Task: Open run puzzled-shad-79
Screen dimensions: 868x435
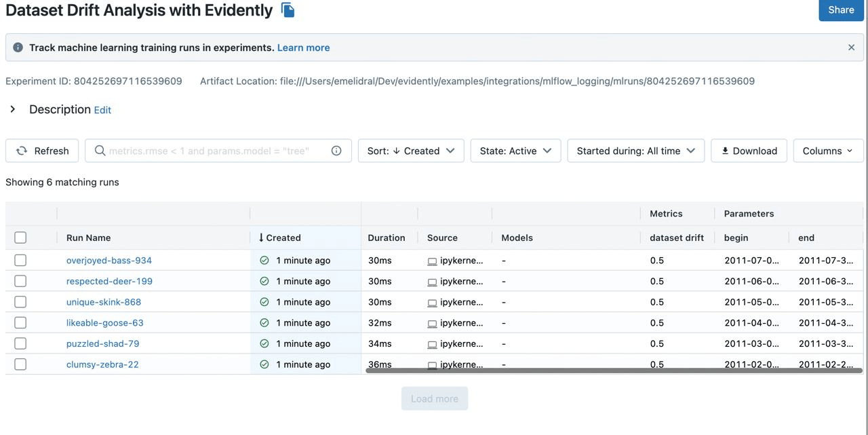Action: pyautogui.click(x=103, y=343)
